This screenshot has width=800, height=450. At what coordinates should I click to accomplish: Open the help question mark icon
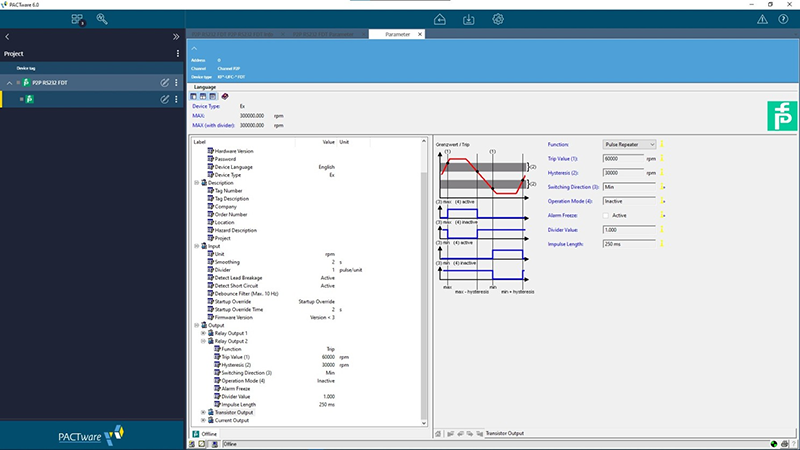[x=783, y=19]
